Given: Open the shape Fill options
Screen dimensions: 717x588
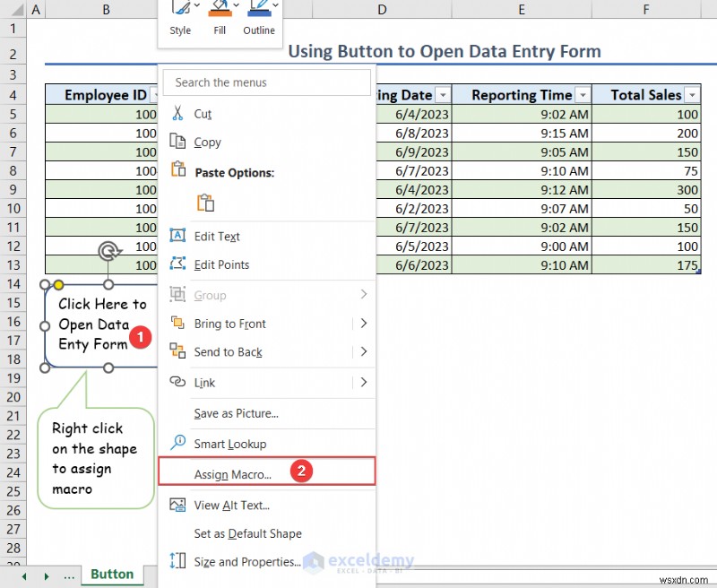Looking at the screenshot, I should (220, 18).
